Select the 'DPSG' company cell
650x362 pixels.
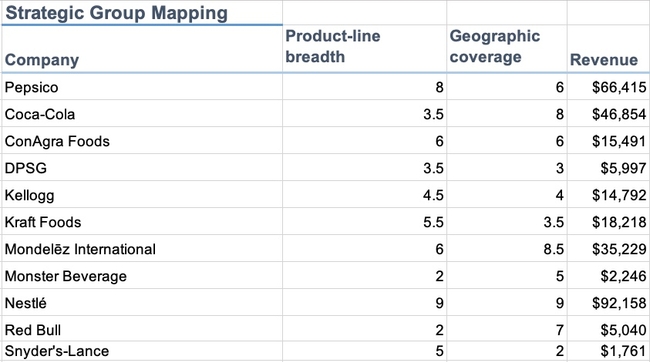point(142,168)
